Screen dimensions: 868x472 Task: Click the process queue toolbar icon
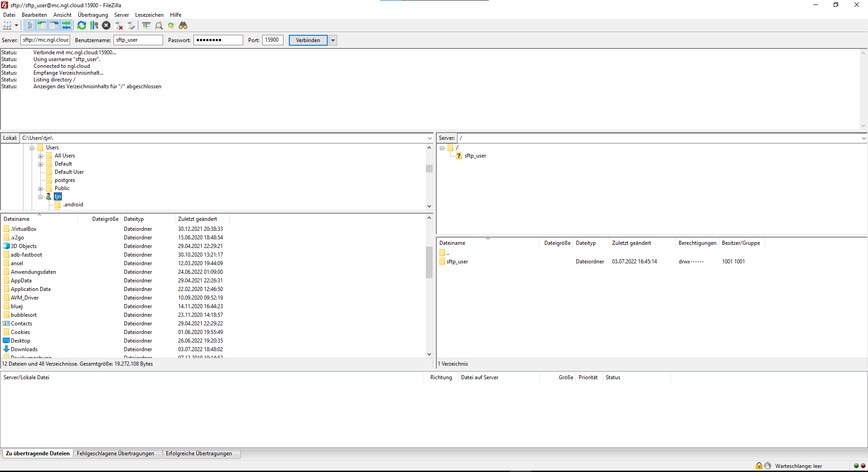pyautogui.click(x=94, y=26)
